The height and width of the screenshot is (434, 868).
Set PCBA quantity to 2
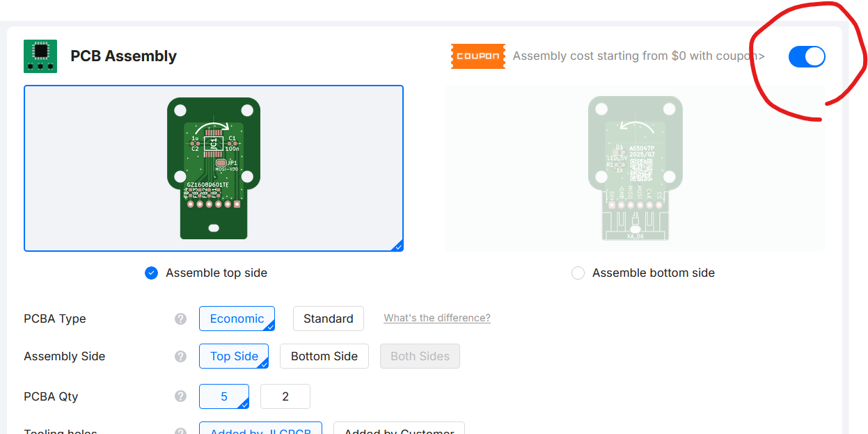(x=285, y=396)
